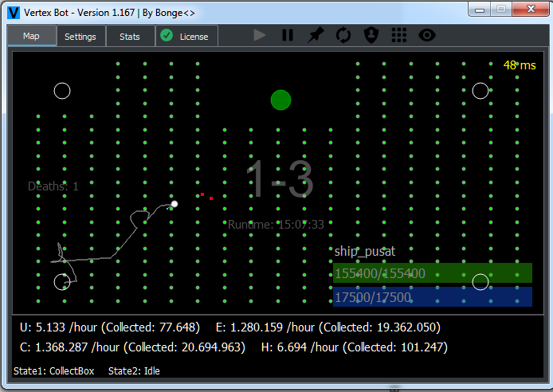Click the pin icon in toolbar
Viewport: 553px width, 392px height.
316,35
